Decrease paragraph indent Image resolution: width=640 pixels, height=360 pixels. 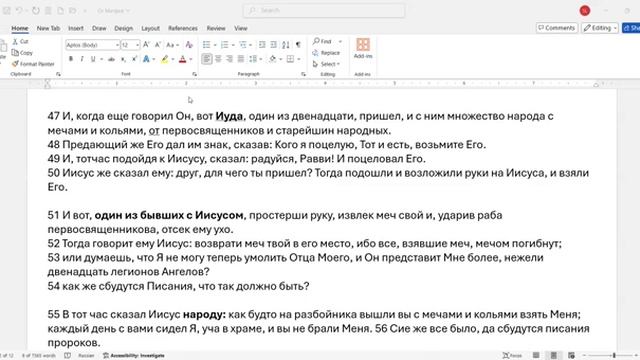262,44
